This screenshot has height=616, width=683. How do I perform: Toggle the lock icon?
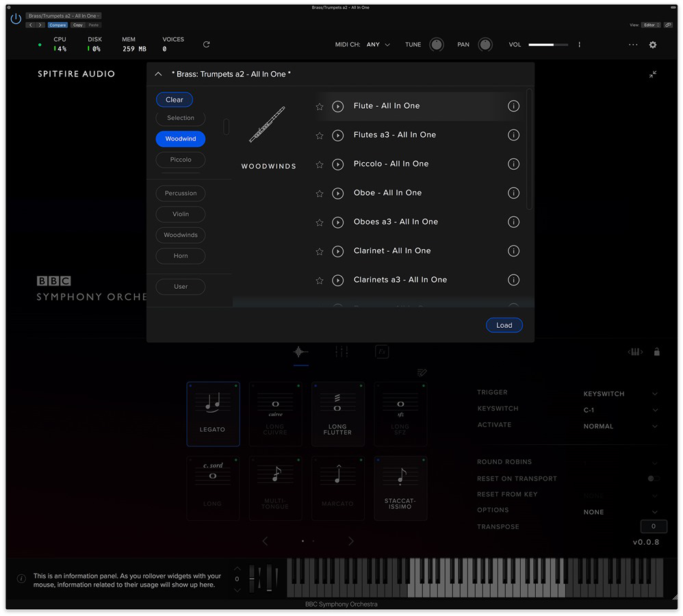(x=657, y=352)
